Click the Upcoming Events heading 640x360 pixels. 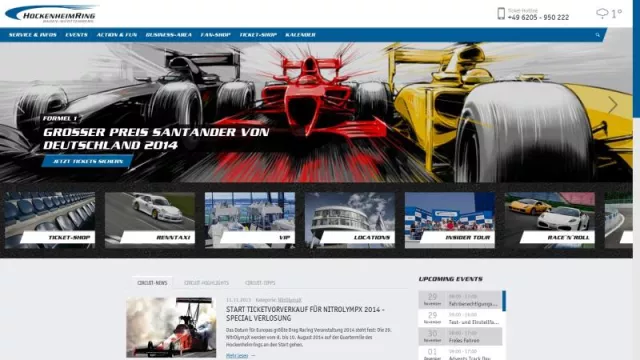(x=451, y=279)
